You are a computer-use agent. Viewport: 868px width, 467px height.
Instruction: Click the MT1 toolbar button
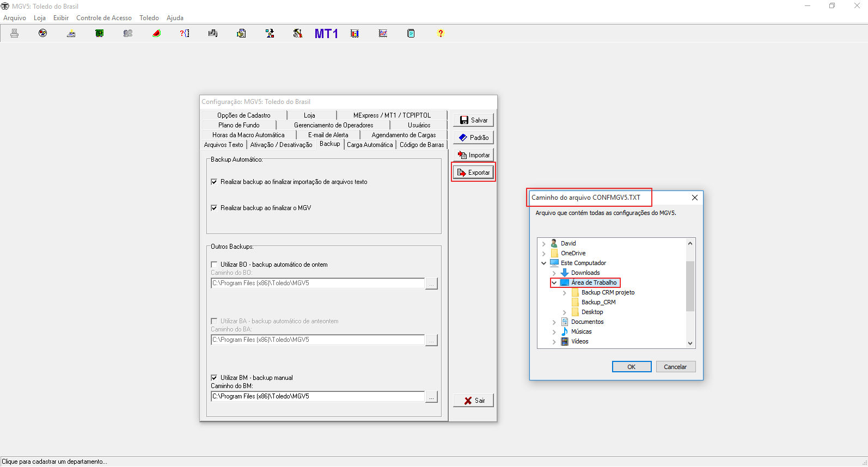click(x=326, y=34)
